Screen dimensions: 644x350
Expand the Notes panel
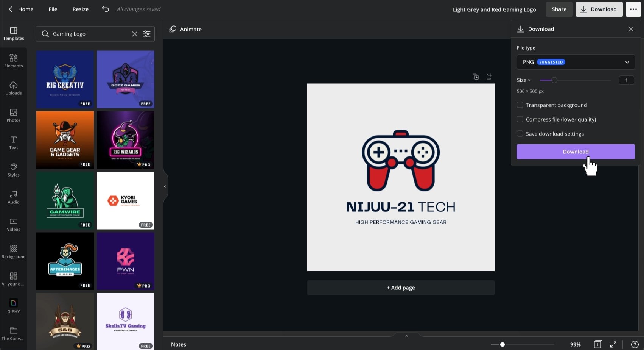(x=406, y=336)
